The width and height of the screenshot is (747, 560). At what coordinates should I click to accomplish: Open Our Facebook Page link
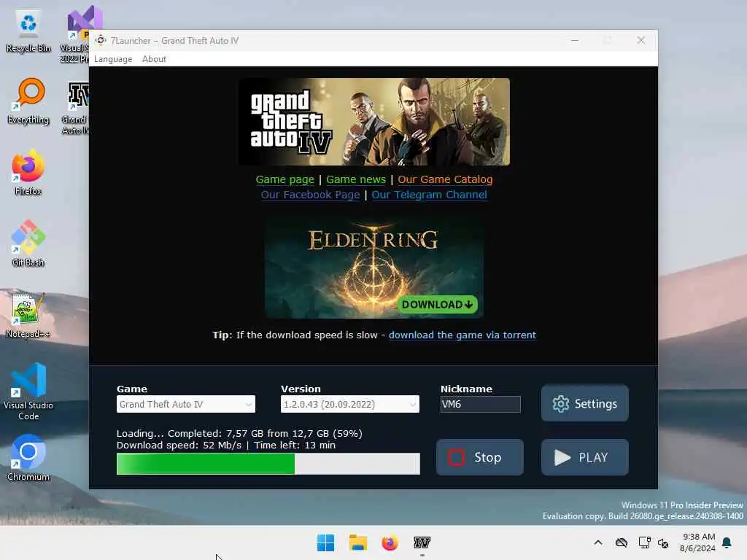(x=310, y=195)
